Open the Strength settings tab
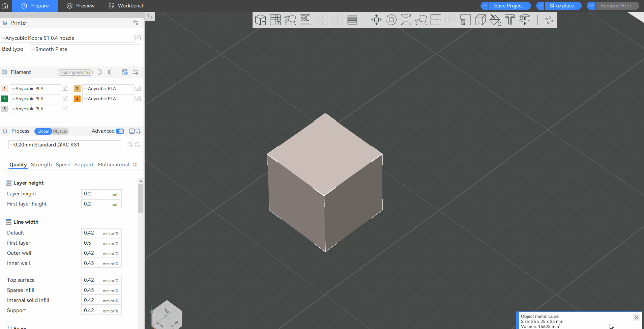644x329 pixels. click(41, 165)
